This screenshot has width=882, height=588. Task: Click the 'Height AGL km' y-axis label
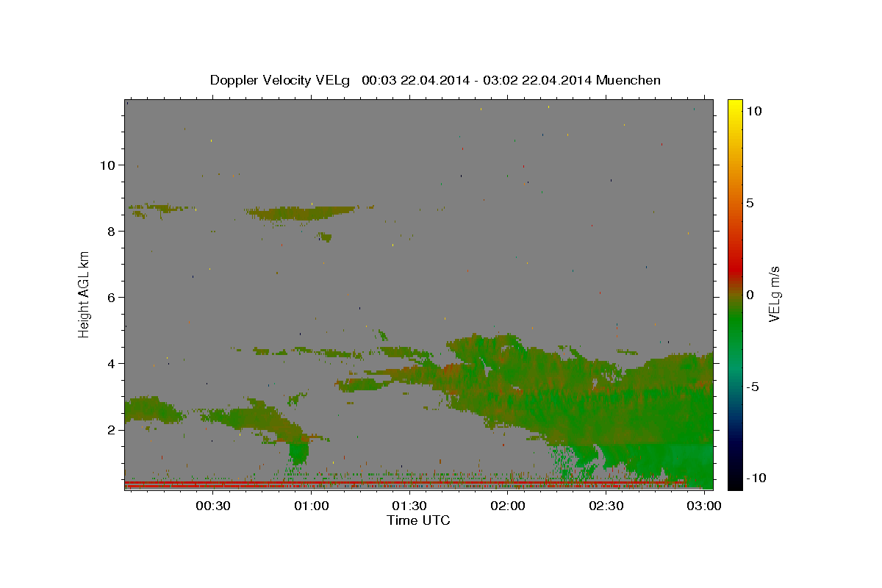[x=84, y=294]
